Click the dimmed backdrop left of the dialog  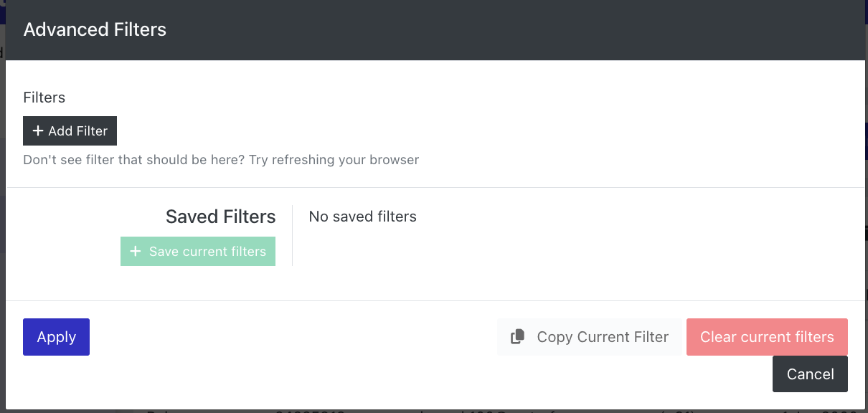click(x=2, y=215)
